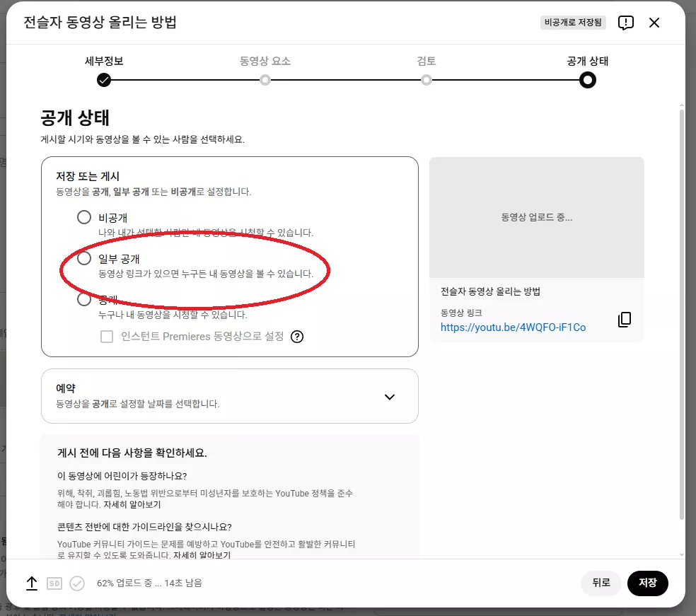Image resolution: width=696 pixels, height=616 pixels.
Task: Expand the 예약 section chevron
Action: 390,397
